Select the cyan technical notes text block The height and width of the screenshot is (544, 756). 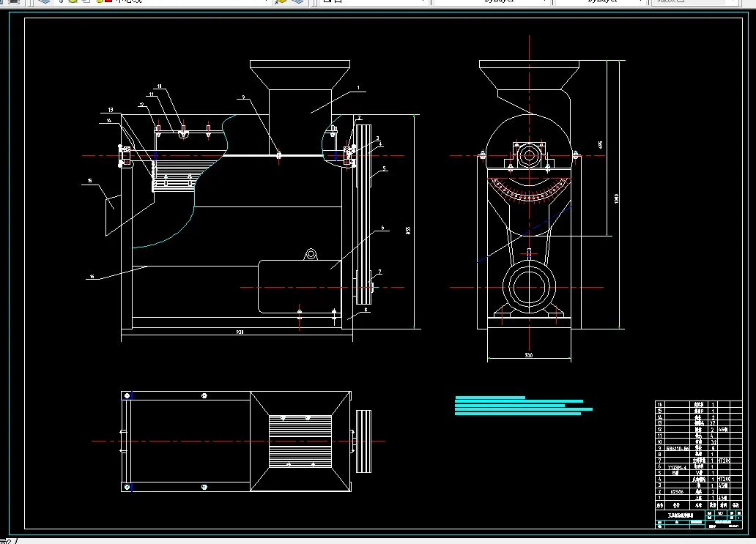click(524, 406)
